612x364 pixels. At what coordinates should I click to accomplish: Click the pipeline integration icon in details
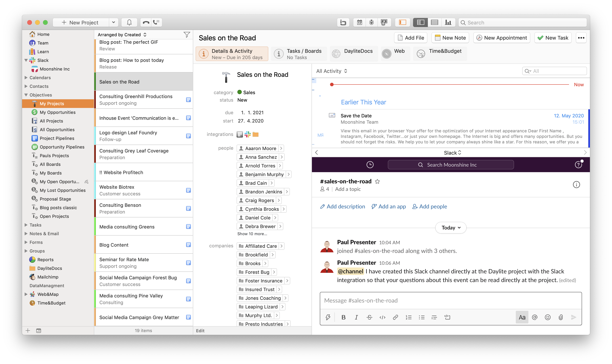pyautogui.click(x=240, y=134)
